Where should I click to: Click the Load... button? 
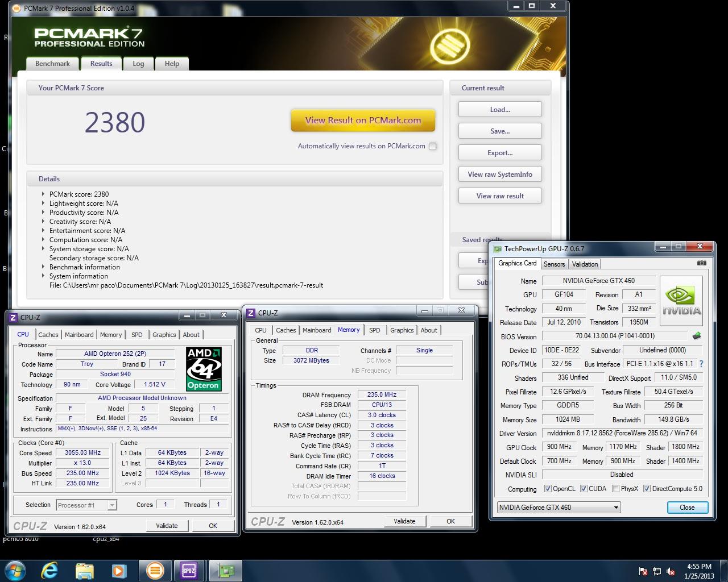click(500, 110)
